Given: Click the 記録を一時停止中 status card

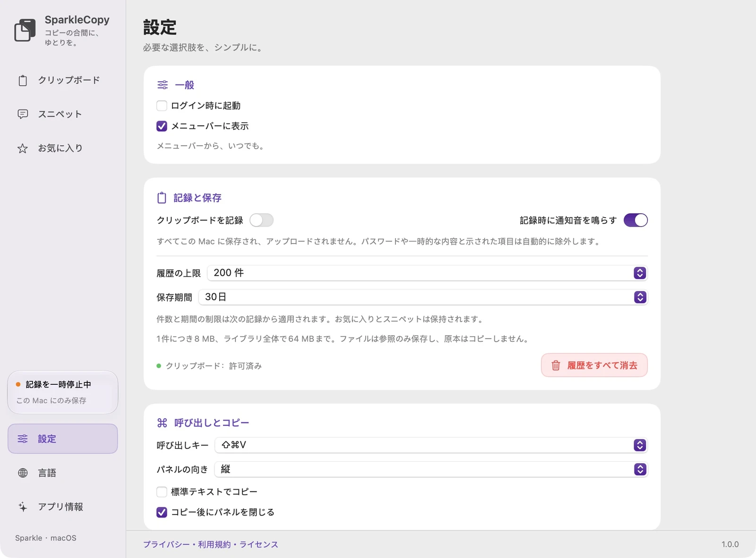Looking at the screenshot, I should click(63, 392).
